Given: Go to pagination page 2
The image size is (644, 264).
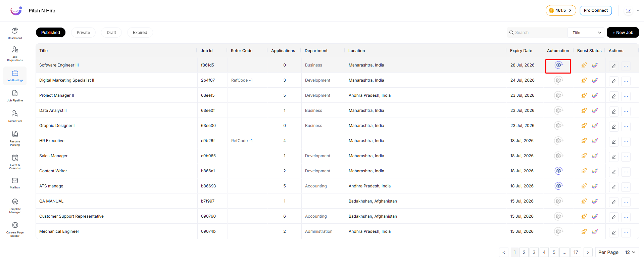Looking at the screenshot, I should tap(524, 252).
